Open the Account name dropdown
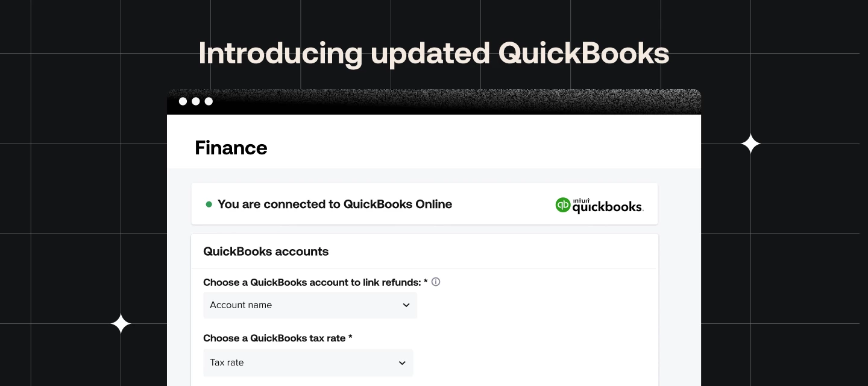Screen dimensions: 868x386 pyautogui.click(x=310, y=305)
